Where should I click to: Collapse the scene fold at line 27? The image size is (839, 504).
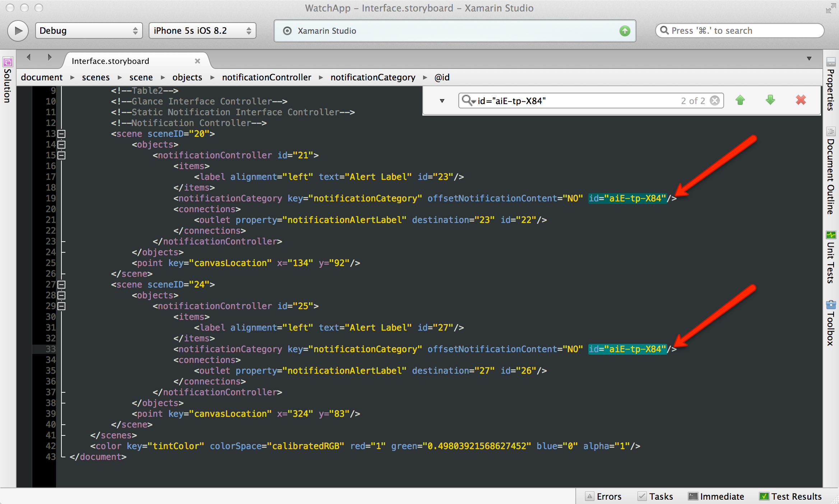coord(62,285)
